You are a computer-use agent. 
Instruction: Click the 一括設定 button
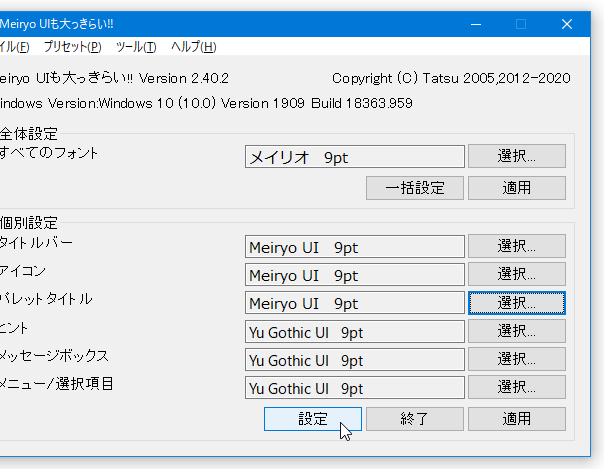[414, 188]
